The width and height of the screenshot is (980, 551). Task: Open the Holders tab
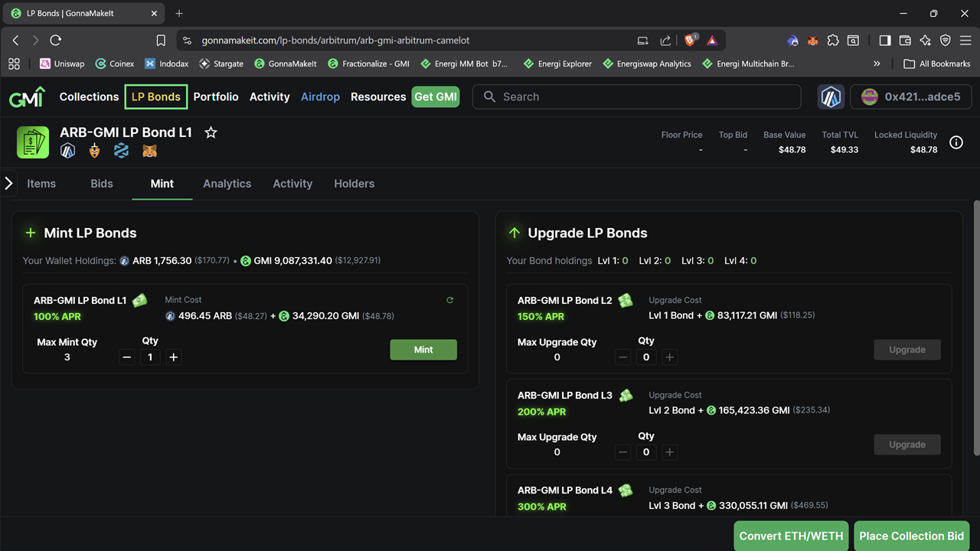354,184
